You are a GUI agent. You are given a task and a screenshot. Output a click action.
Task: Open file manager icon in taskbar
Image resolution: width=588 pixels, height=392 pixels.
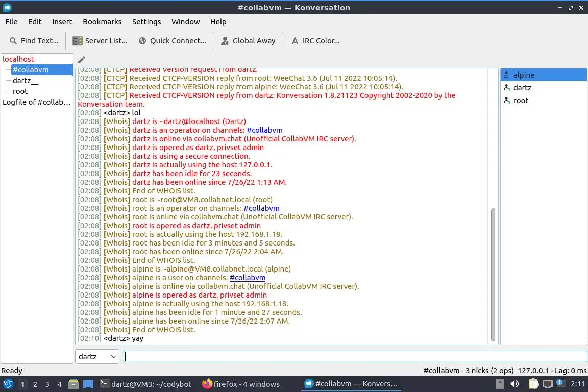coord(73,384)
